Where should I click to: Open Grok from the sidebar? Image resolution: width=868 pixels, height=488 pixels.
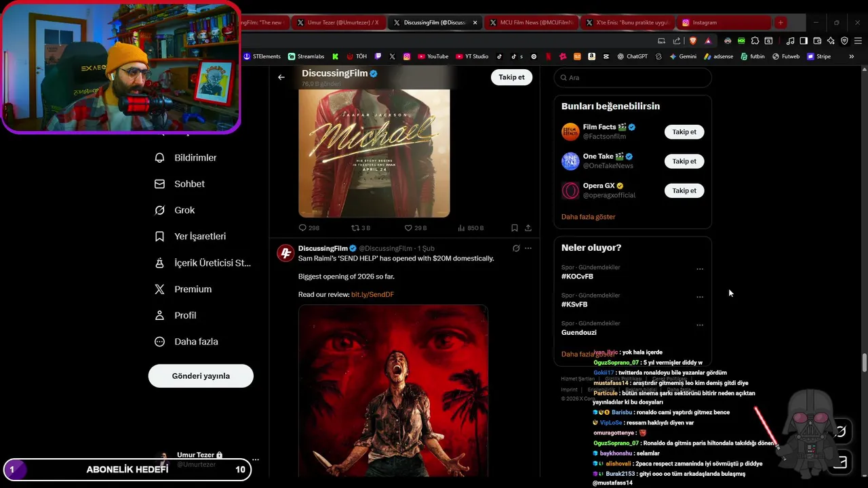click(x=175, y=210)
